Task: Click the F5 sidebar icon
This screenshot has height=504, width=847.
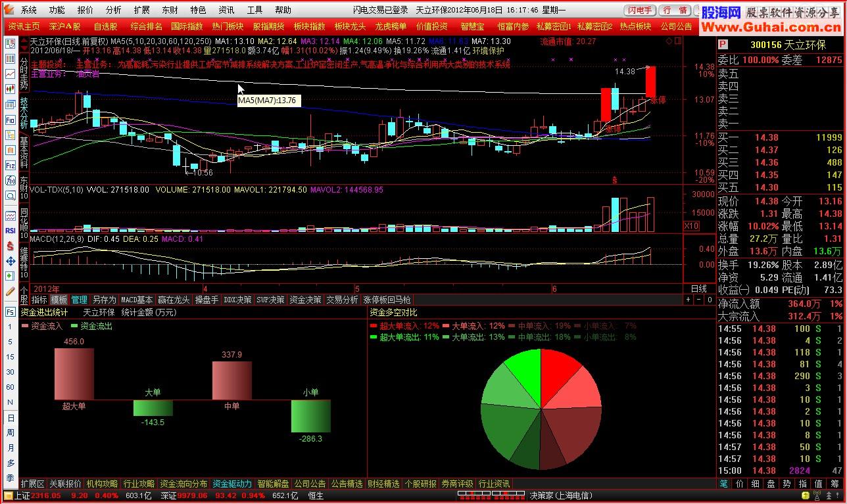Action: click(x=11, y=312)
